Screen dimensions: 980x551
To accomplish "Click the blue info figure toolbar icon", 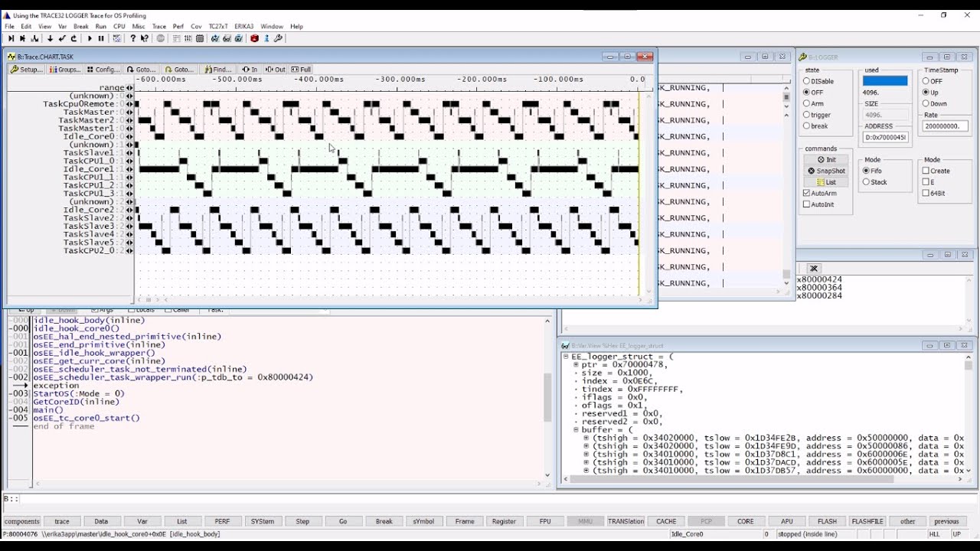I will [266, 38].
